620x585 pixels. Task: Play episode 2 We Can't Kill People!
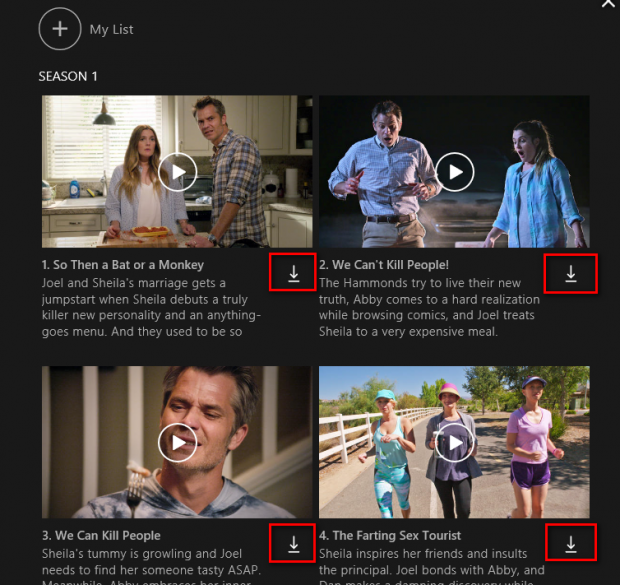coord(455,172)
